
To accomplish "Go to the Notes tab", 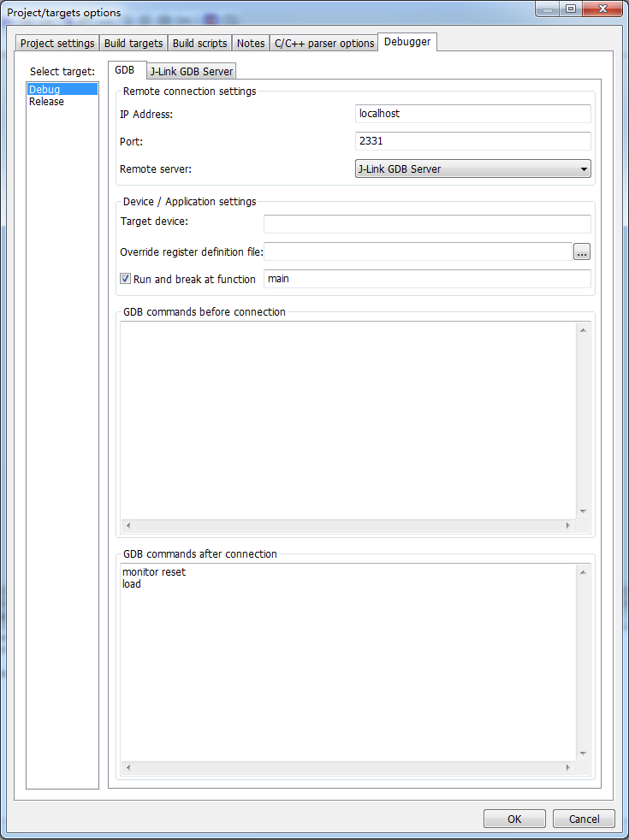I will pos(251,44).
